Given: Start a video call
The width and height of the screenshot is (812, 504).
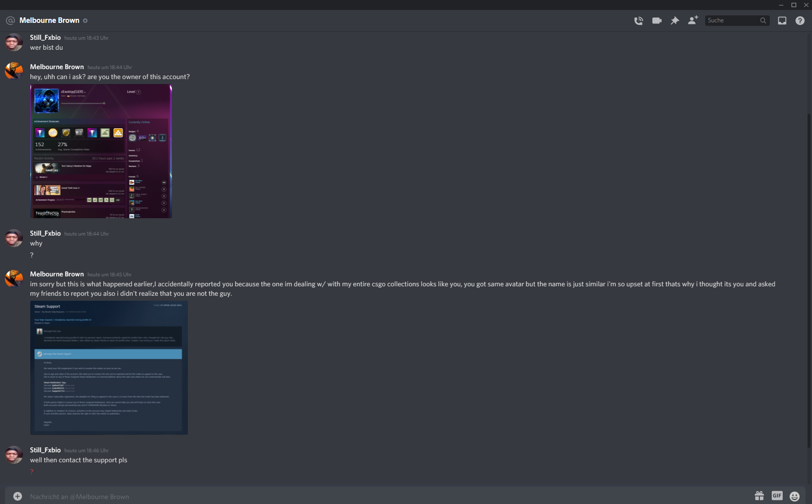Looking at the screenshot, I should tap(656, 20).
